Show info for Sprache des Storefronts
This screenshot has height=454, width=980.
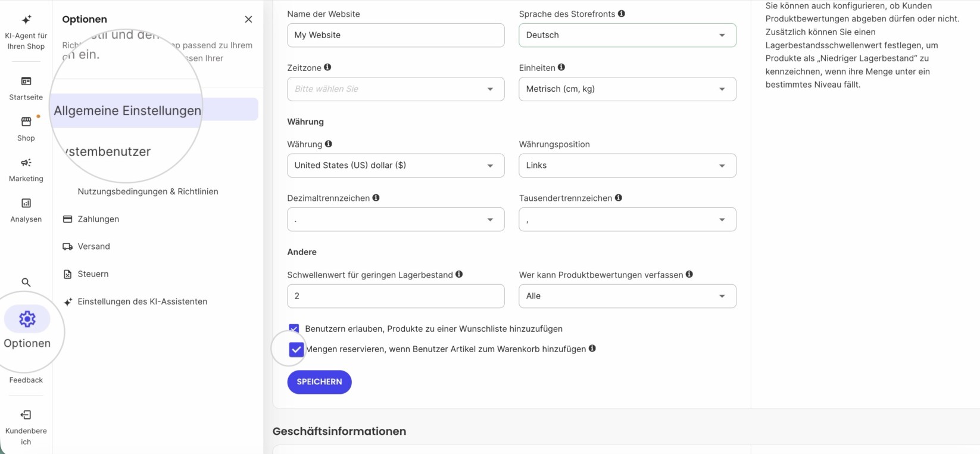[622, 13]
